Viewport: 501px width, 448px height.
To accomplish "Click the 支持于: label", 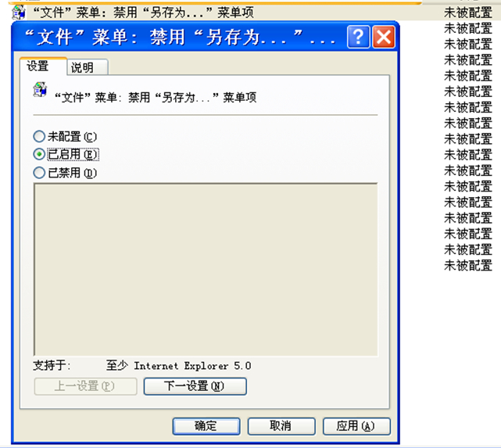I will coord(52,365).
